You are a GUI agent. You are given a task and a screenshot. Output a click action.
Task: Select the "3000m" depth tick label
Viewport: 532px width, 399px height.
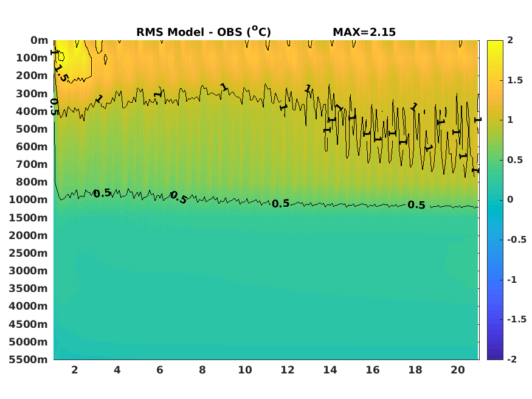coord(28,271)
